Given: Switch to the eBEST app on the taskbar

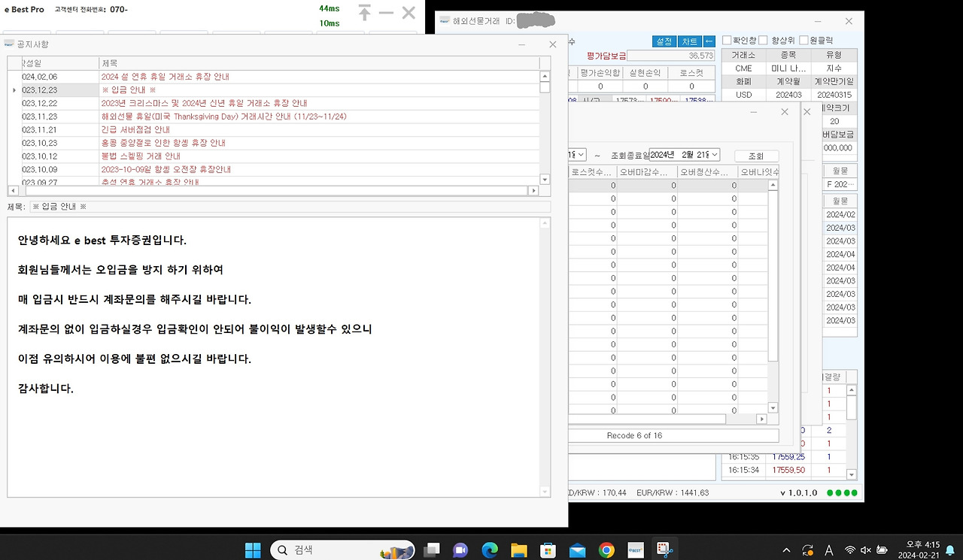Looking at the screenshot, I should pos(636,550).
